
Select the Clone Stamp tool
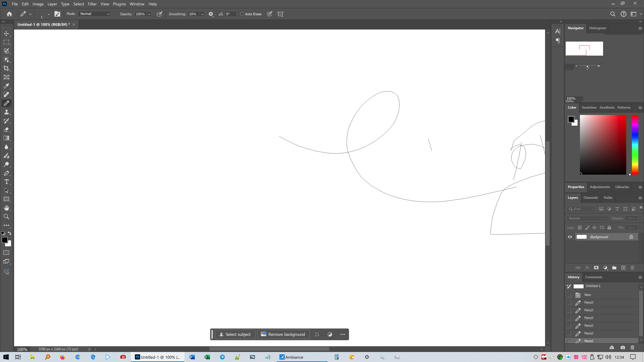(6, 112)
